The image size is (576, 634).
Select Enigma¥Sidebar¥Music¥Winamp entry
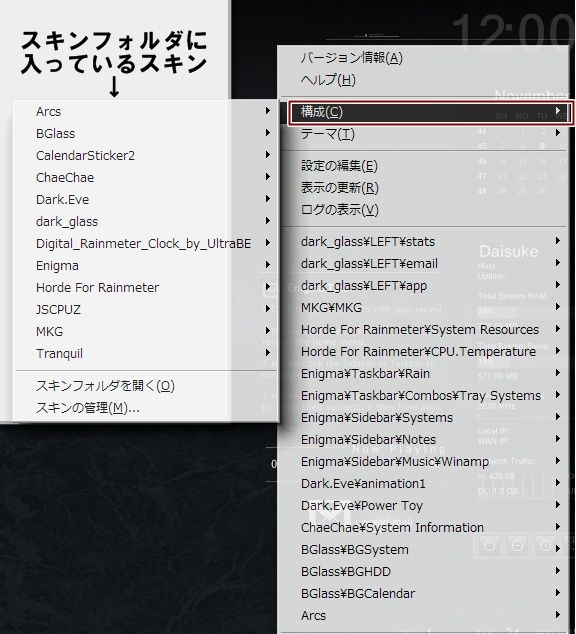(x=424, y=462)
